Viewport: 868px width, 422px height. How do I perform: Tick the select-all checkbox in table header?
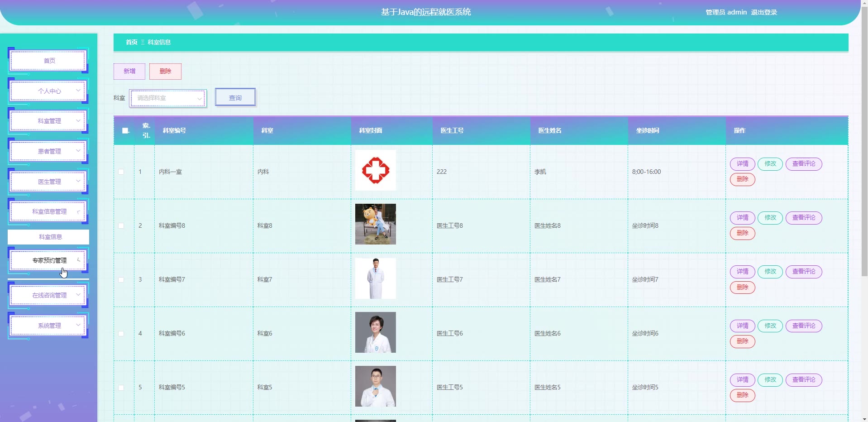(x=125, y=131)
